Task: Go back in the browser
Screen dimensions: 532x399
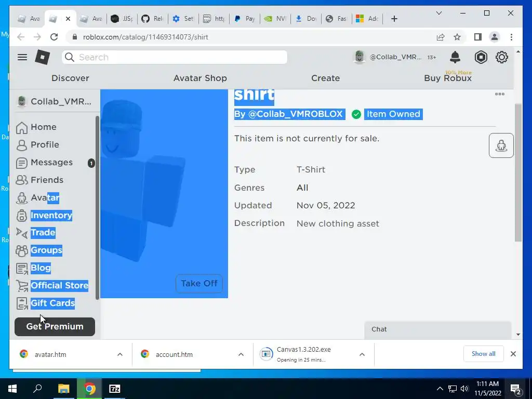Action: (x=21, y=37)
